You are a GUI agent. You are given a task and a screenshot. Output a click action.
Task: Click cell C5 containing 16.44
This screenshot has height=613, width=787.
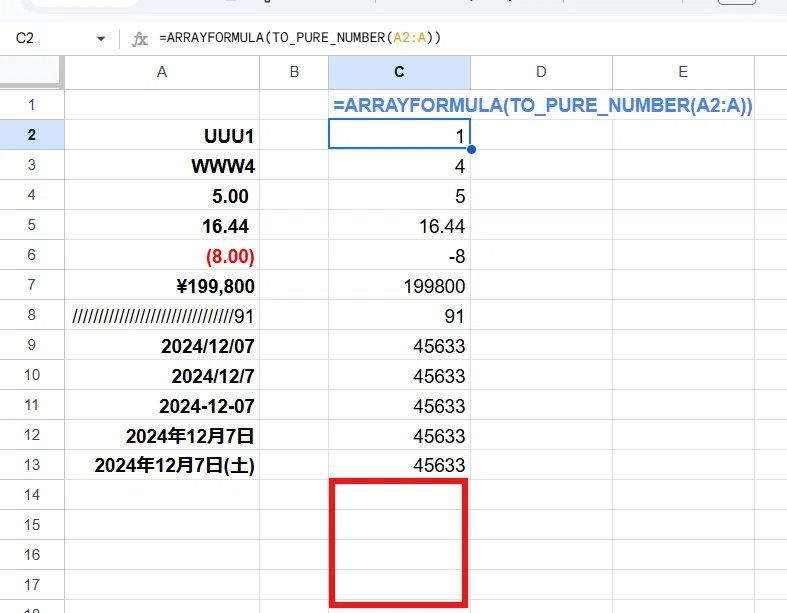400,225
